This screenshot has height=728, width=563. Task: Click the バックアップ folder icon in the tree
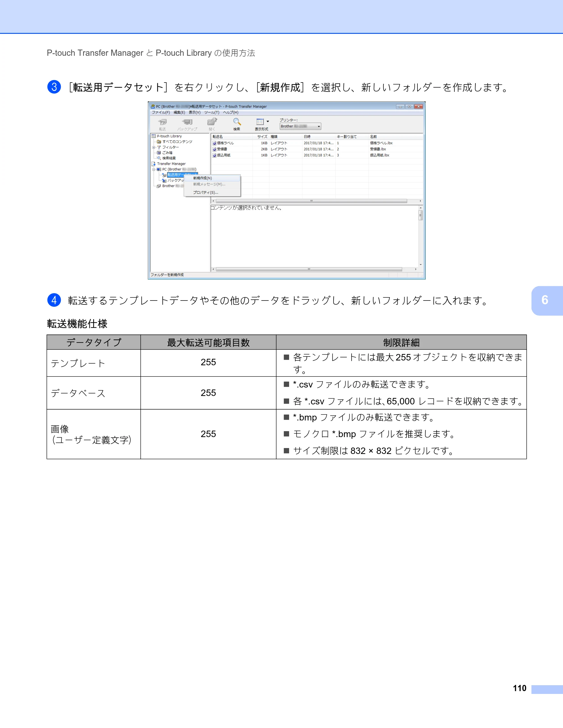(x=164, y=181)
